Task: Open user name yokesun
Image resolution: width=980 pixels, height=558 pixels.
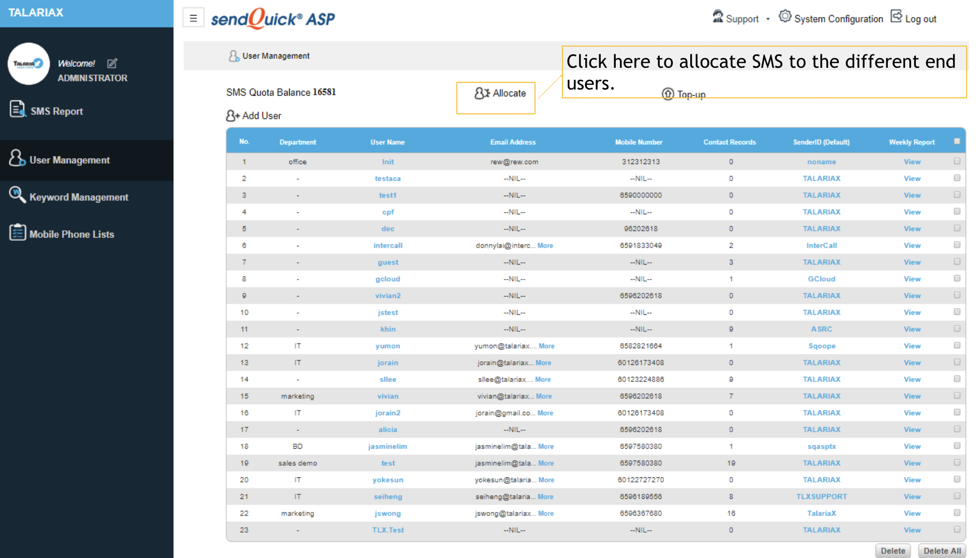Action: point(388,480)
